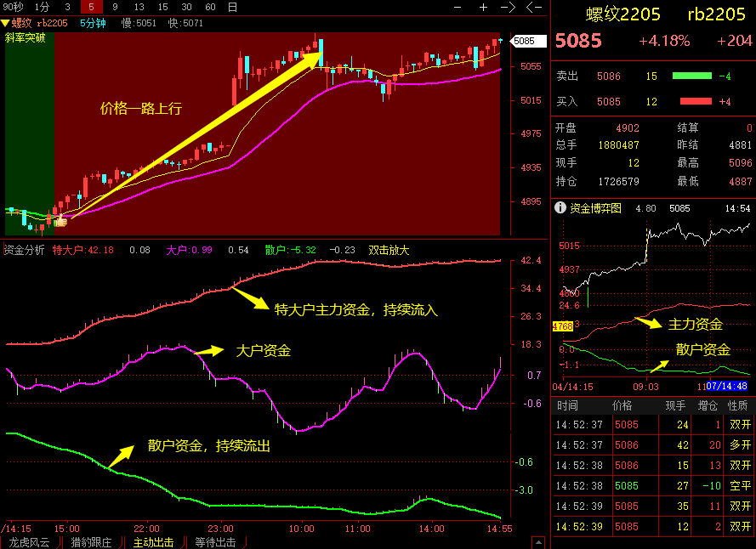Click 最高 value 5096

click(740, 163)
